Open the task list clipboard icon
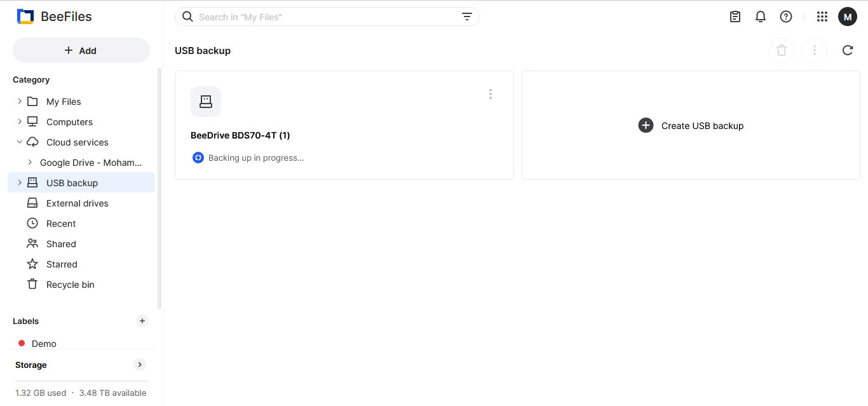This screenshot has height=406, width=868. (735, 17)
